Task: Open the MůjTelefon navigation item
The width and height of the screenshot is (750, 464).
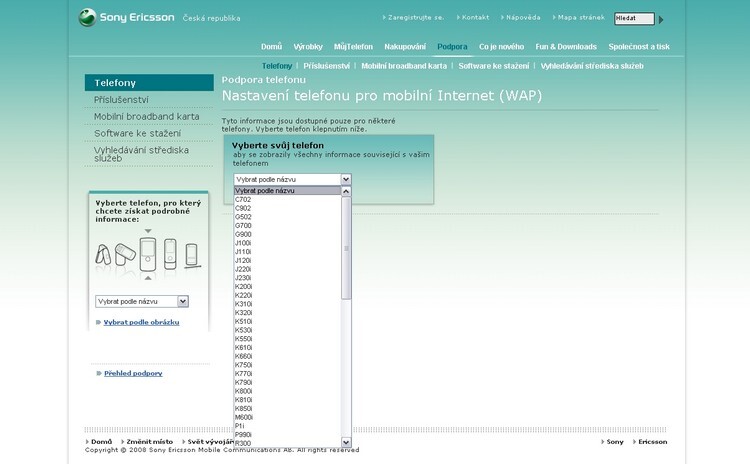Action: (x=353, y=46)
